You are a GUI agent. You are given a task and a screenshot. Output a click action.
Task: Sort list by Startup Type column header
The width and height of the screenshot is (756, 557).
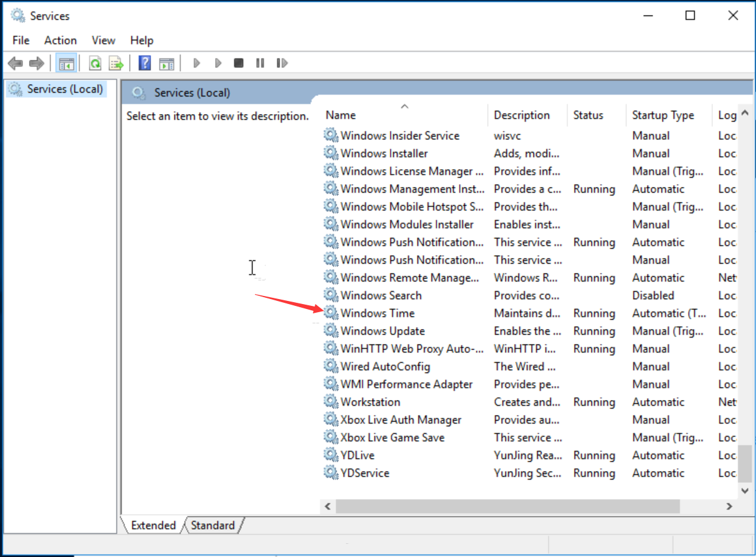(x=663, y=115)
